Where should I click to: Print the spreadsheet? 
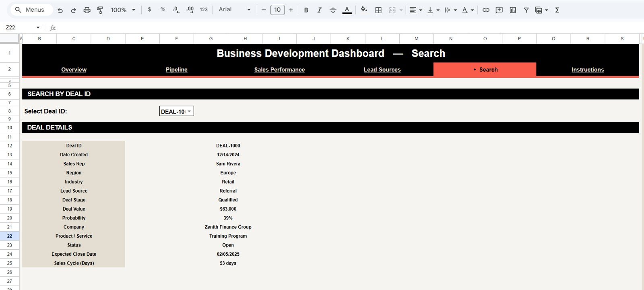(x=87, y=10)
